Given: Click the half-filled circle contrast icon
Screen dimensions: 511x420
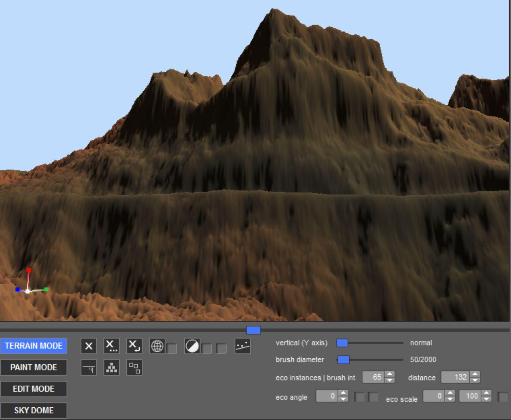Looking at the screenshot, I should (192, 346).
